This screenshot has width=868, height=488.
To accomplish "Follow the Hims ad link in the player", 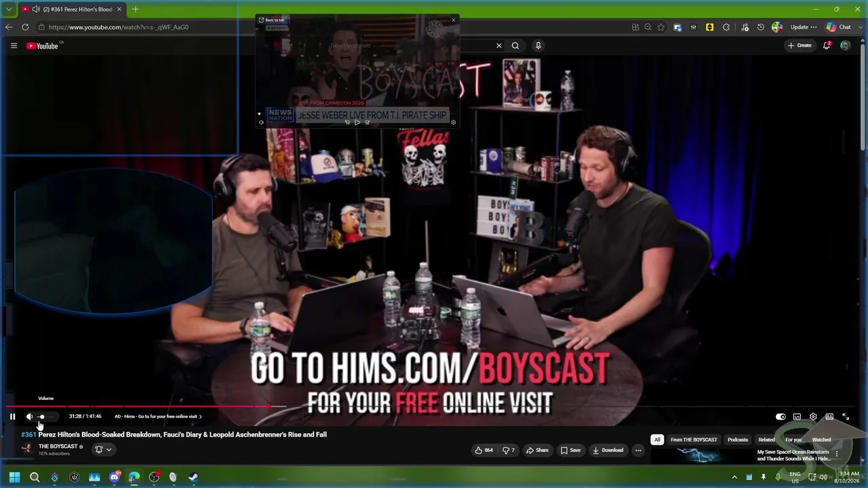I will (x=159, y=417).
